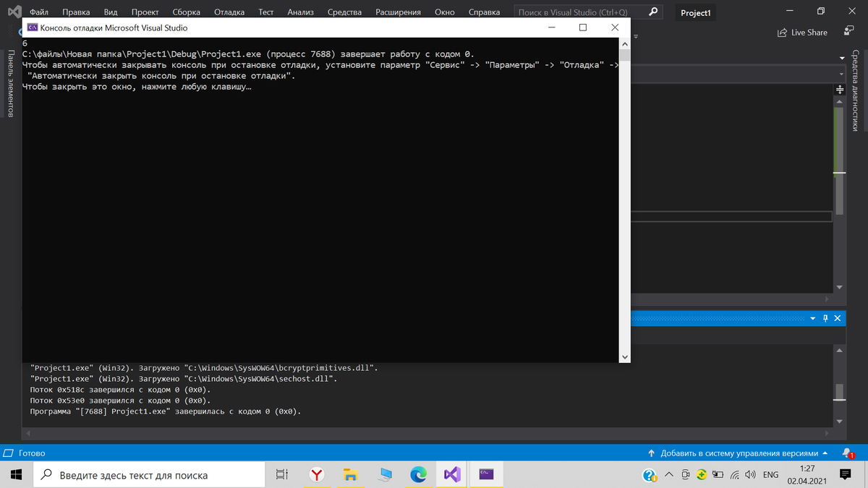Click the Visual Studio search magnifier icon
Screen dimensions: 868x488
click(x=652, y=12)
